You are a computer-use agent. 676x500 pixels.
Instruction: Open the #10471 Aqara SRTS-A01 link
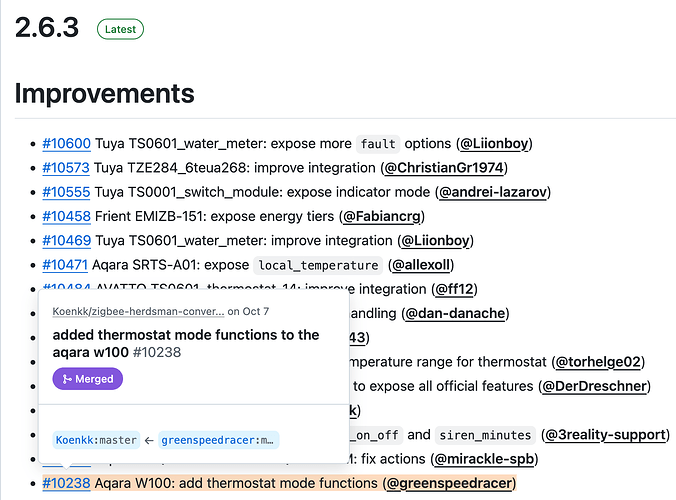point(67,265)
